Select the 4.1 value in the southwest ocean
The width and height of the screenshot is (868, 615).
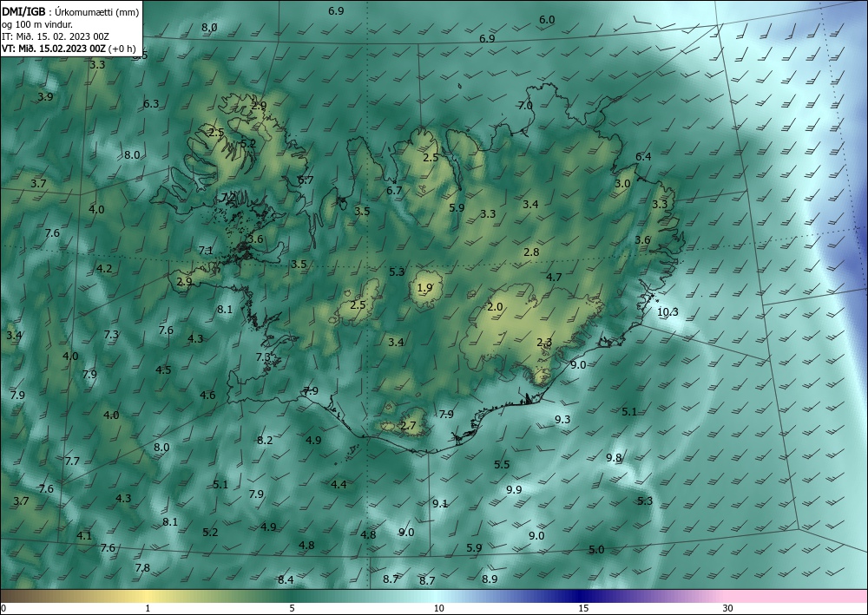tap(84, 536)
